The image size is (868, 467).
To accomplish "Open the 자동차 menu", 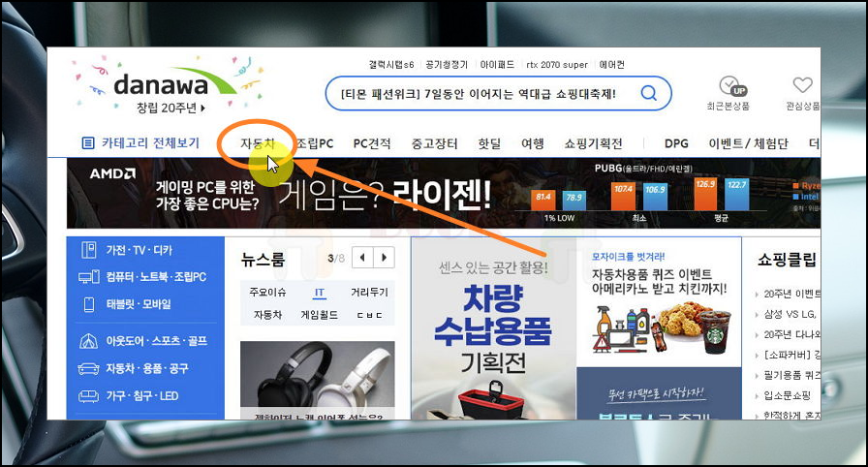I will click(258, 143).
